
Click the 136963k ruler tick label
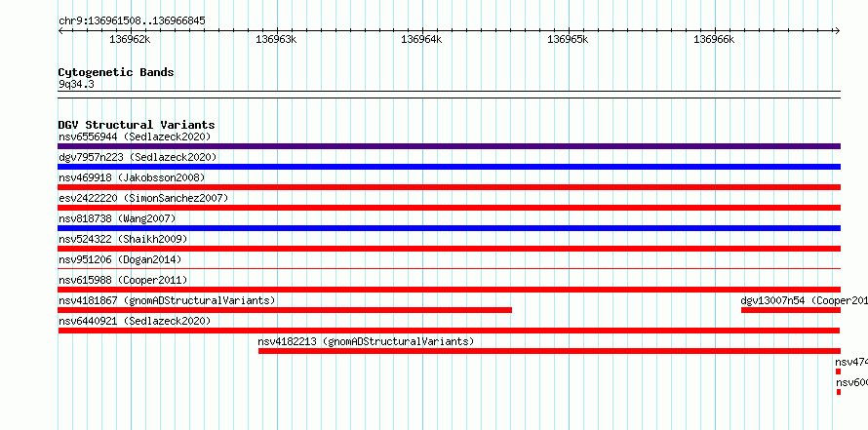coord(276,39)
